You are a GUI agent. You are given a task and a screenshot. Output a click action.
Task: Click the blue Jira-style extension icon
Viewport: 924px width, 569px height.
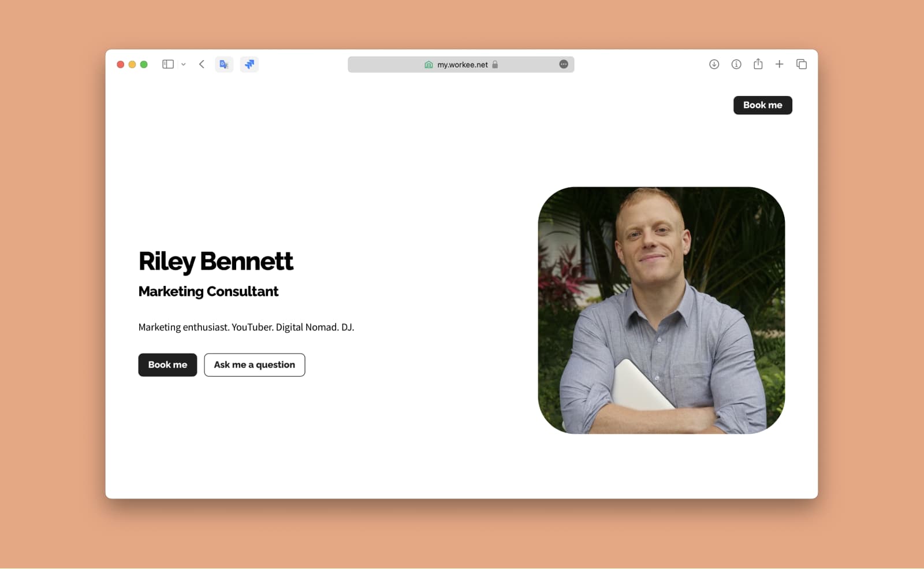(249, 64)
